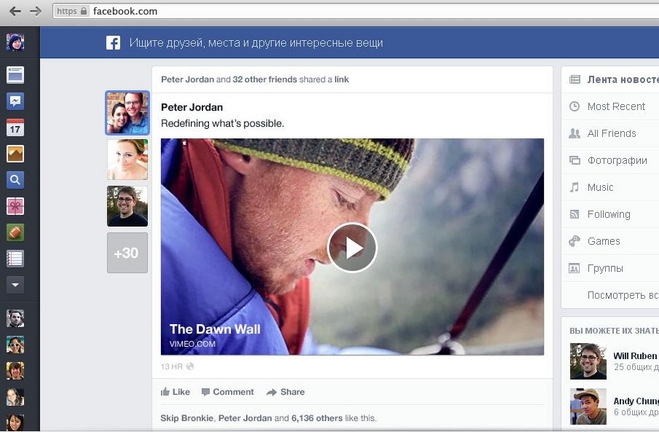Open Andy Chung's suggested profile photo

[588, 406]
